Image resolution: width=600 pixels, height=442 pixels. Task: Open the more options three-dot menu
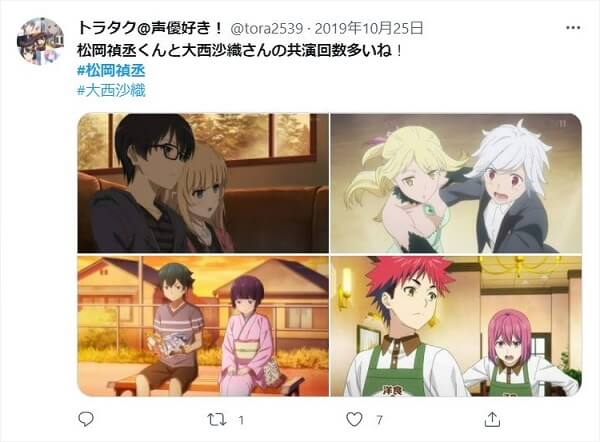click(573, 28)
